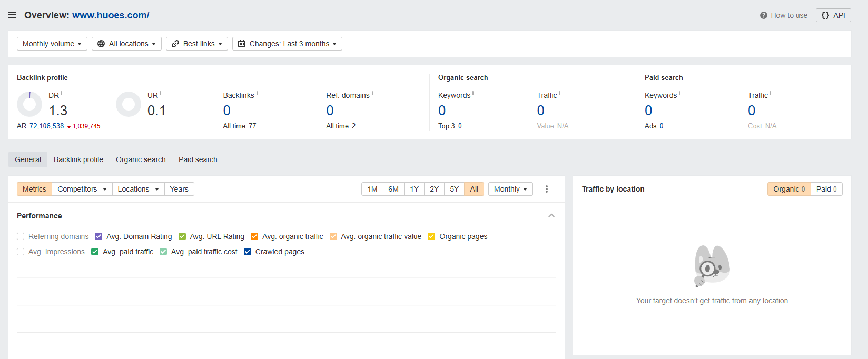Select the Paid 0 traffic toggle
Screen dimensions: 868x359
(x=826, y=189)
